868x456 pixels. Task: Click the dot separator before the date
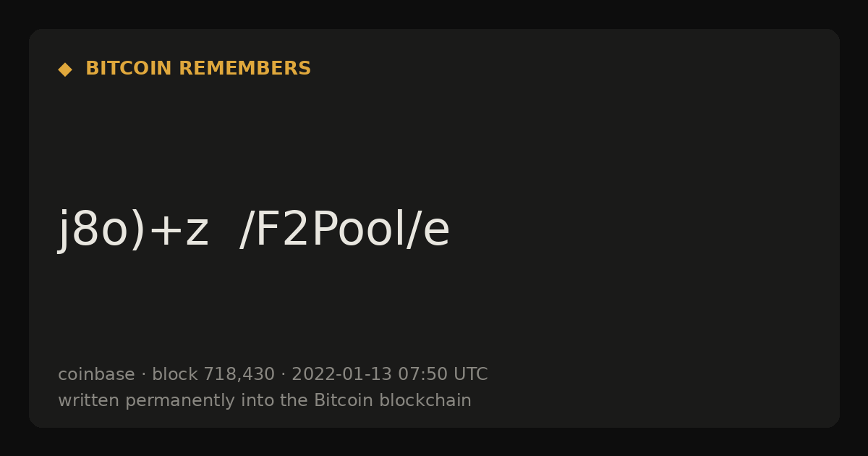[x=284, y=375]
